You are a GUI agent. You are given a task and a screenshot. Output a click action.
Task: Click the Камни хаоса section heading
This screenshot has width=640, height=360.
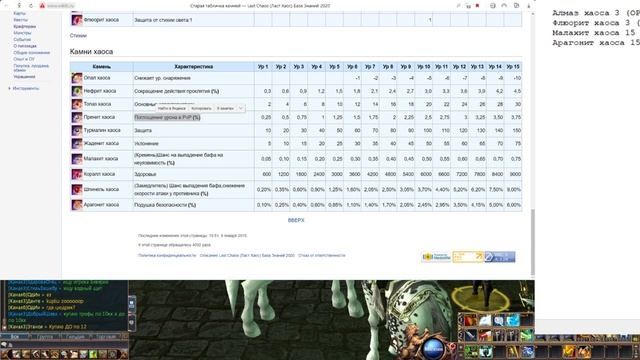tap(91, 52)
